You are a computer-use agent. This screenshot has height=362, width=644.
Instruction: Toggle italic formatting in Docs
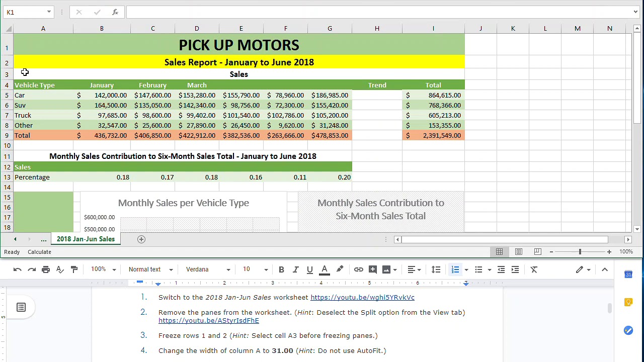[x=296, y=269]
